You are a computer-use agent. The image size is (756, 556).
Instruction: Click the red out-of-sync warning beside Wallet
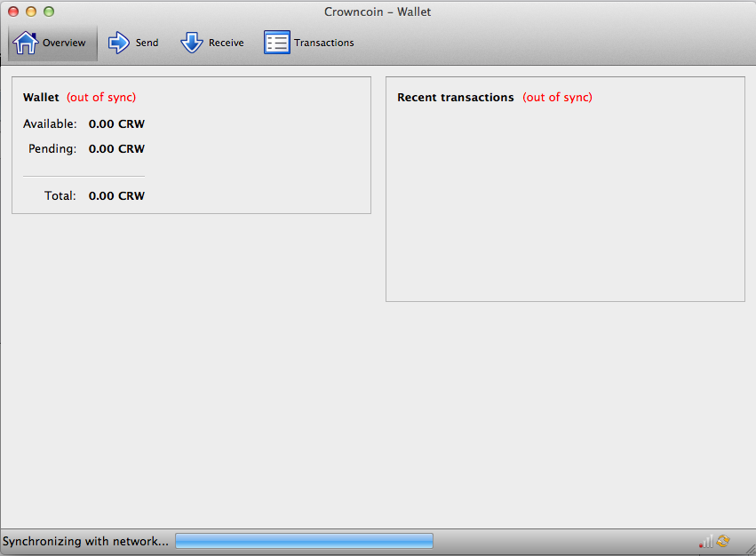pos(101,98)
